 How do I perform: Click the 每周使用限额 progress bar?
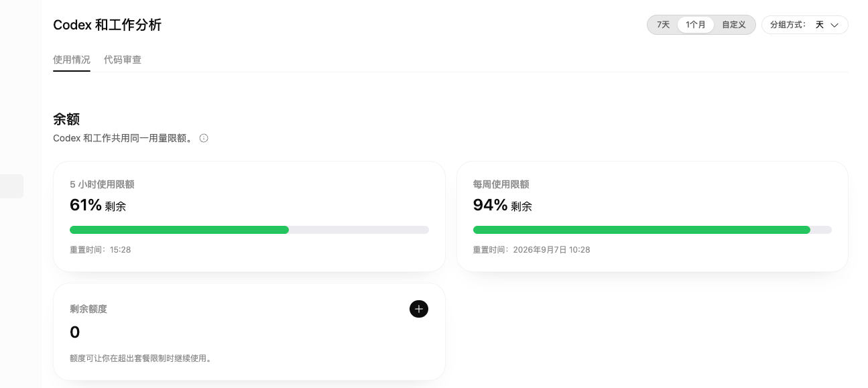[x=652, y=230]
